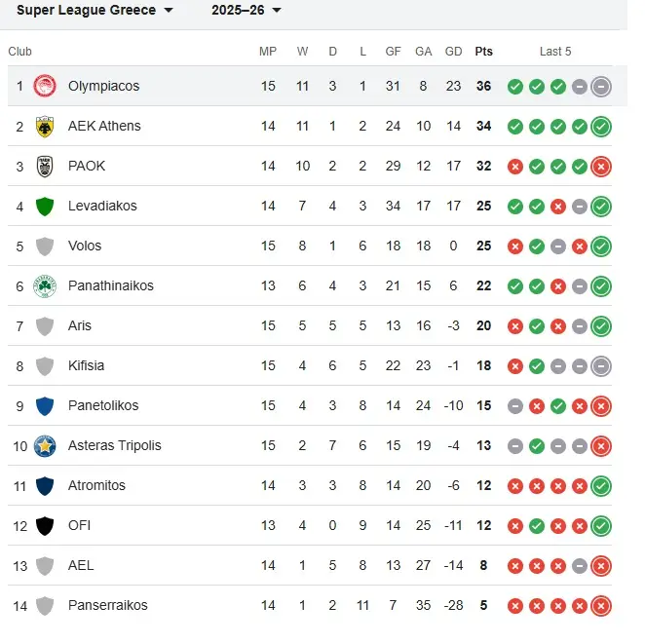This screenshot has height=644, width=645.
Task: Click the green Levadiakos shield icon
Action: [45, 206]
